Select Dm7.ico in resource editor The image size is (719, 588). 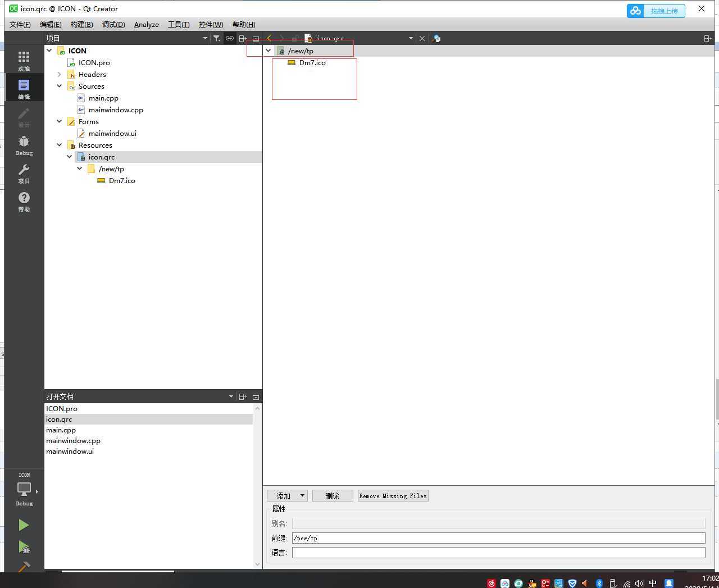[312, 62]
